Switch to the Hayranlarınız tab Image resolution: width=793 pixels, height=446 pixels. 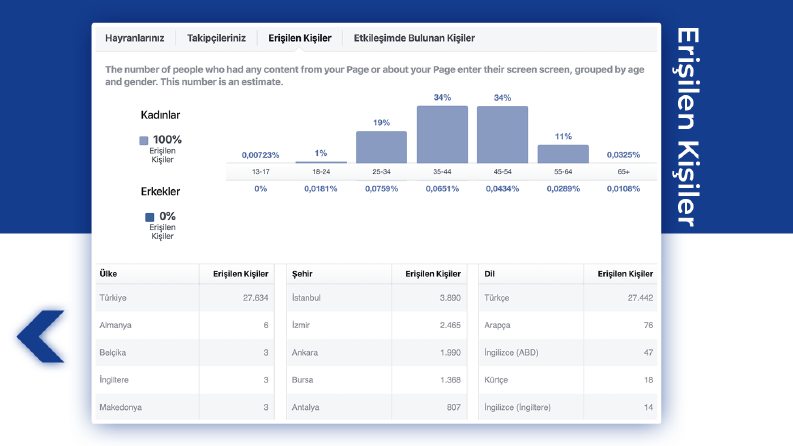135,38
